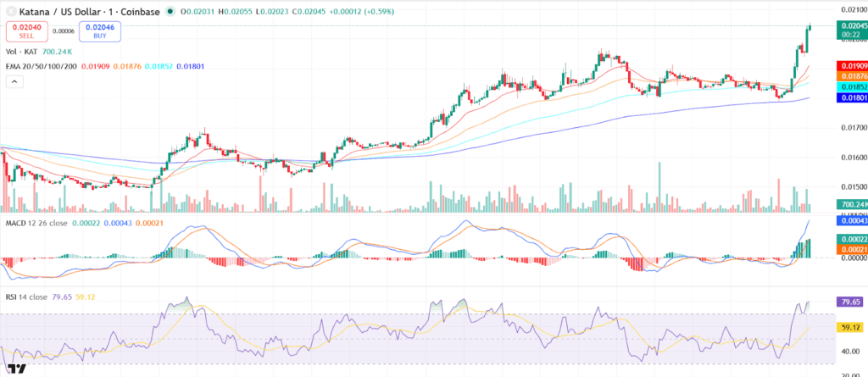This screenshot has height=377, width=868.
Task: Click the green 0.00022 MACD axis label
Action: (851, 239)
